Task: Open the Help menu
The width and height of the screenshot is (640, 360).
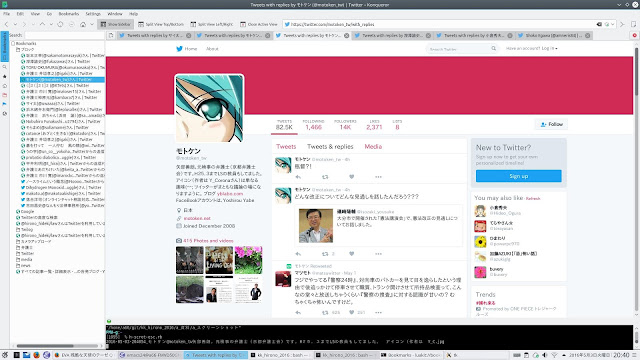Action: 133,14
